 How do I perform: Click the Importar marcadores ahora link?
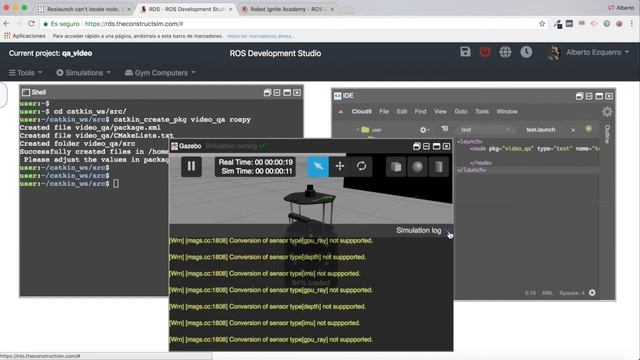tap(261, 36)
